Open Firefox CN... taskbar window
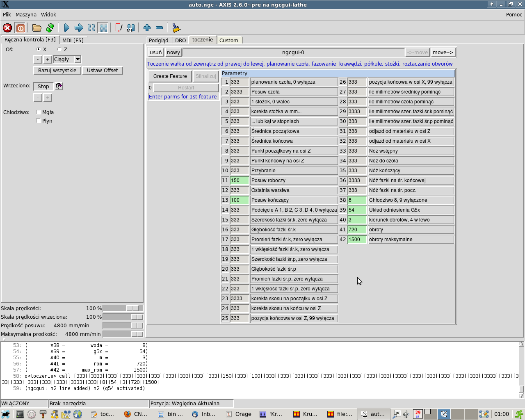Viewport: 525px width, 420px height. [x=136, y=414]
